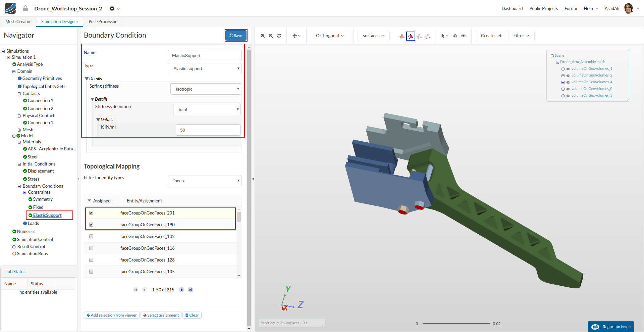Viewport: 644px width, 332px height.
Task: Click the K [N/m] stiffness value field
Action: click(x=208, y=130)
